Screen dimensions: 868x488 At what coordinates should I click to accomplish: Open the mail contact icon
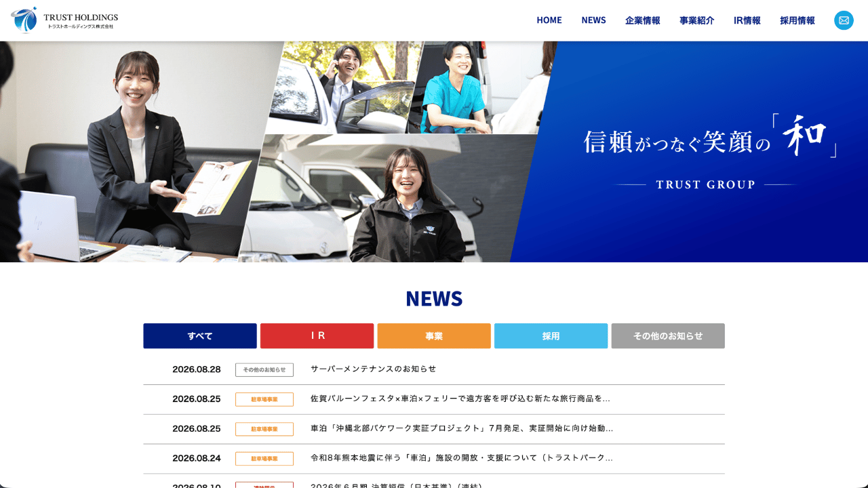pyautogui.click(x=844, y=20)
